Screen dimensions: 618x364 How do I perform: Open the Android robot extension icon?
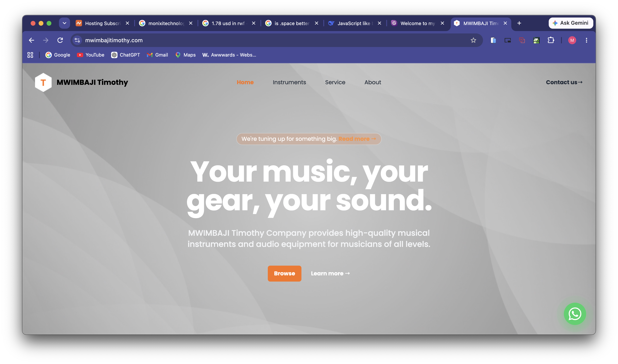click(x=536, y=40)
